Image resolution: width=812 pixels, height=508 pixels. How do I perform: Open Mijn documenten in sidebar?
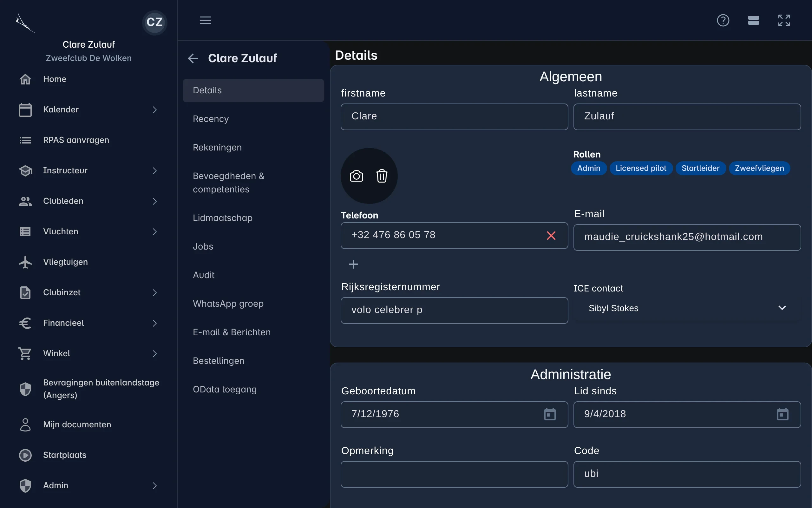(88, 425)
